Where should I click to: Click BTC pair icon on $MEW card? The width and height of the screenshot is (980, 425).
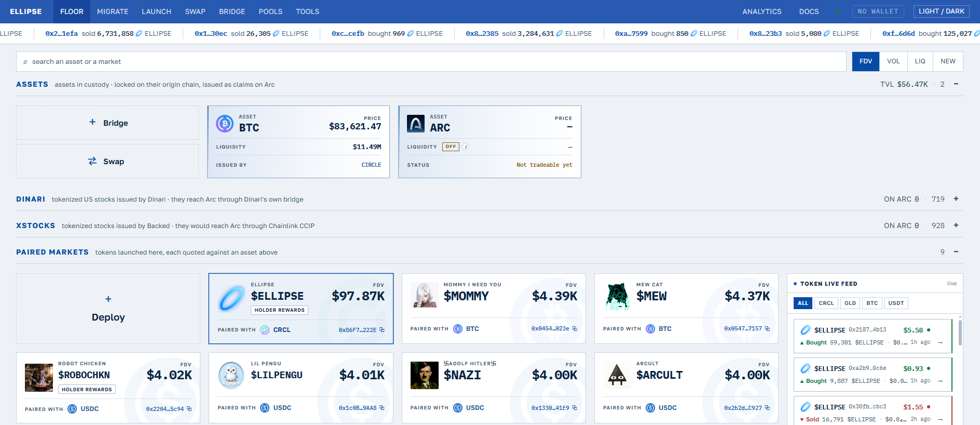650,329
